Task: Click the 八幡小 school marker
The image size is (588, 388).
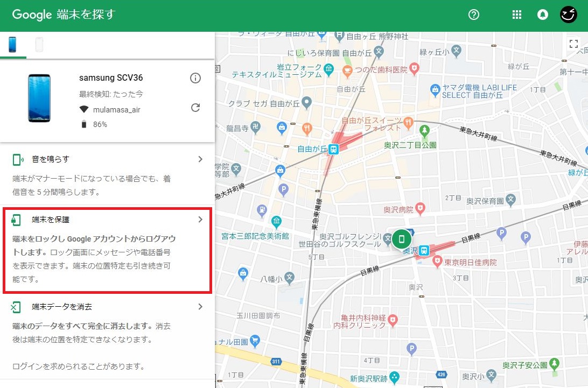Action: pos(289,278)
